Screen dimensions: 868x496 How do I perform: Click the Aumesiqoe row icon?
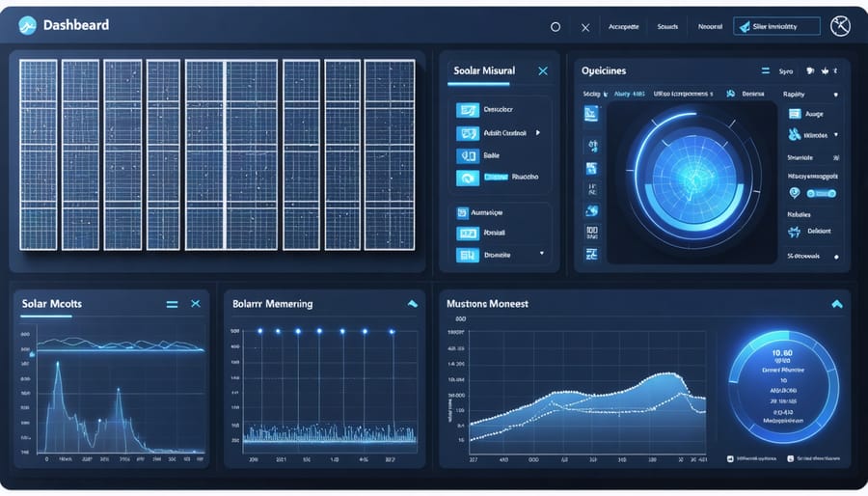coord(462,212)
